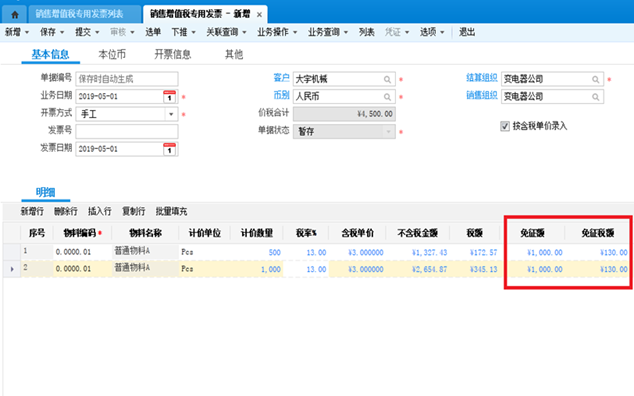Switch to 开票信息 tab
The height and width of the screenshot is (396, 634).
pyautogui.click(x=173, y=54)
